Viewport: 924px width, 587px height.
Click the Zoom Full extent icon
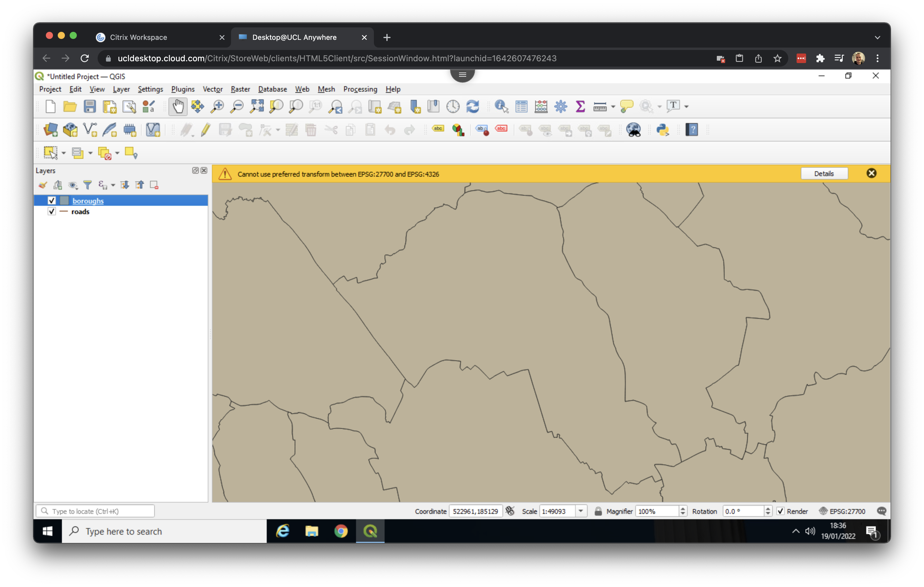coord(256,106)
